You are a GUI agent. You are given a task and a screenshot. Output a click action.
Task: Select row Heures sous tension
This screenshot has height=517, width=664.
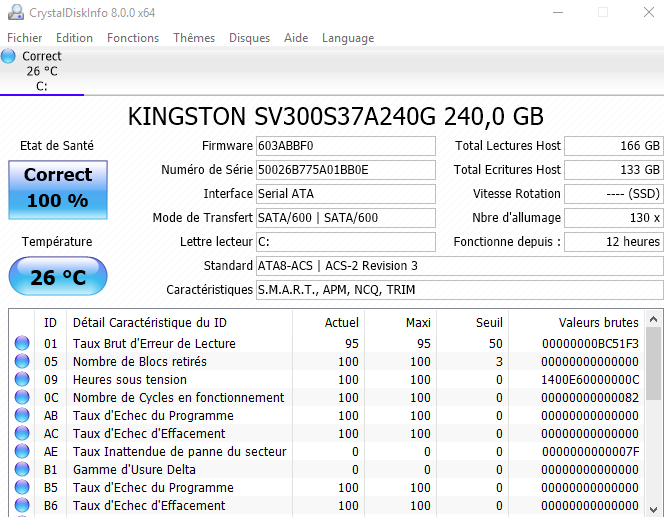coord(326,379)
